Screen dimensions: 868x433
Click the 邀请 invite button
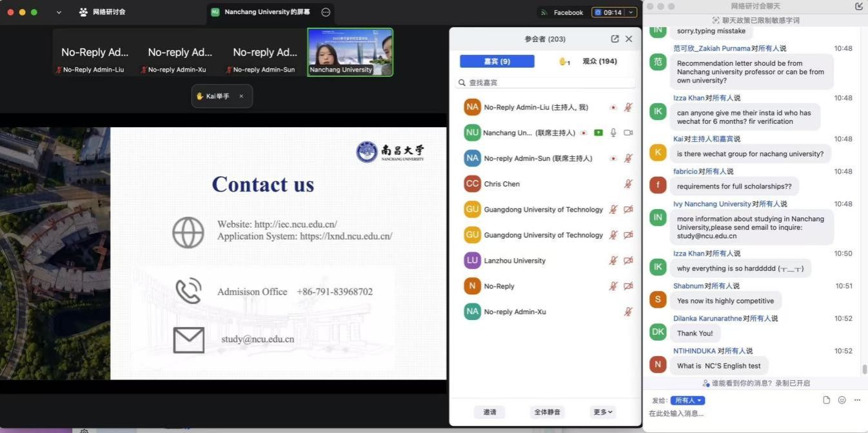pos(489,412)
